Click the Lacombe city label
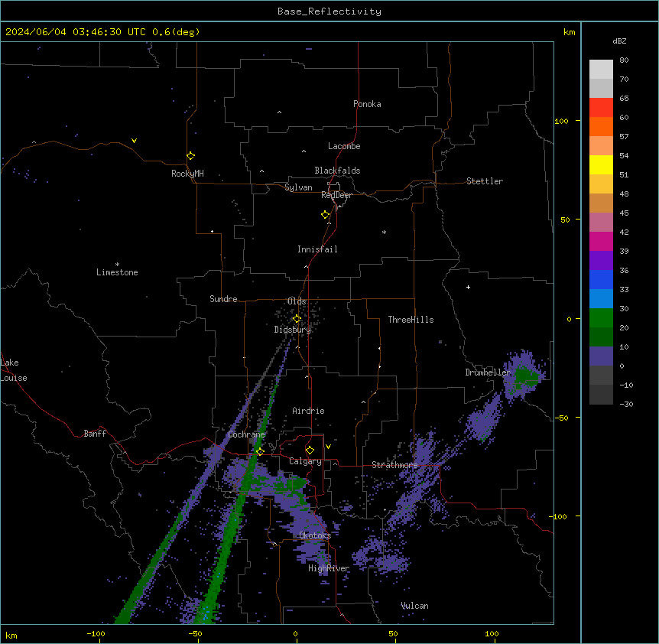This screenshot has width=659, height=644. (x=344, y=146)
